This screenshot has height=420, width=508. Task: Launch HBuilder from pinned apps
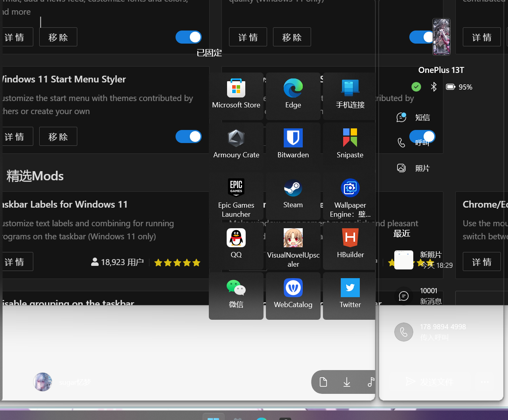[x=350, y=246]
